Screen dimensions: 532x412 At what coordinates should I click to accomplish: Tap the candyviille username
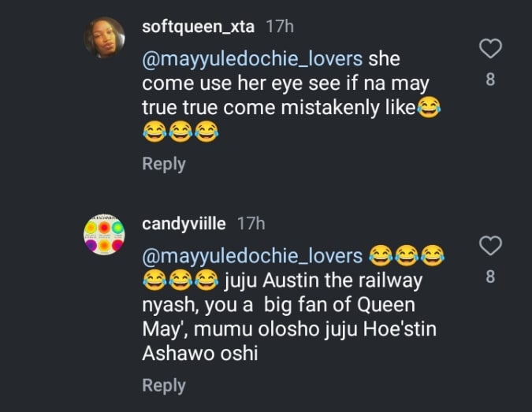(184, 224)
